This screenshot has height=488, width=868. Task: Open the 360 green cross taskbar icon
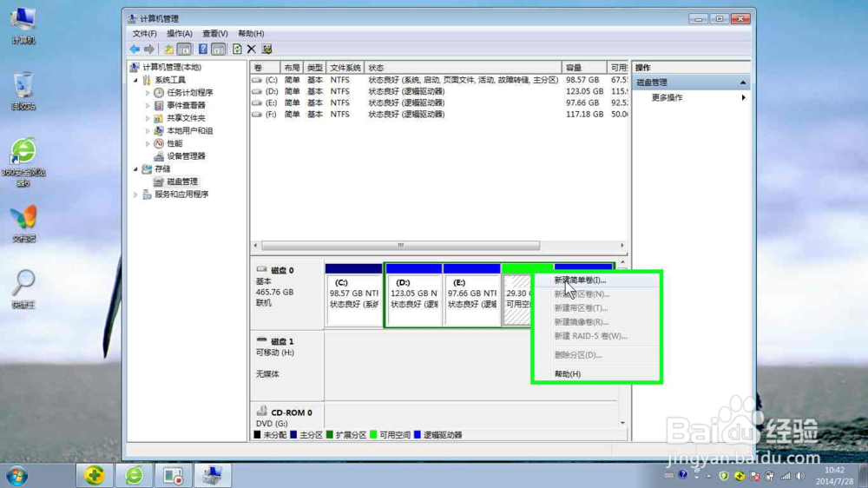[x=94, y=475]
